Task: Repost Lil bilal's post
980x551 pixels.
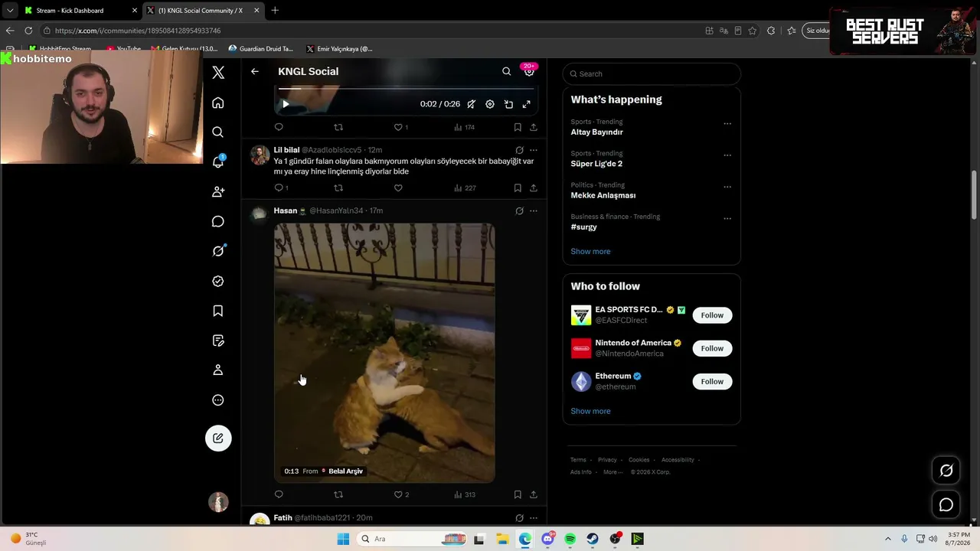Action: [338, 187]
